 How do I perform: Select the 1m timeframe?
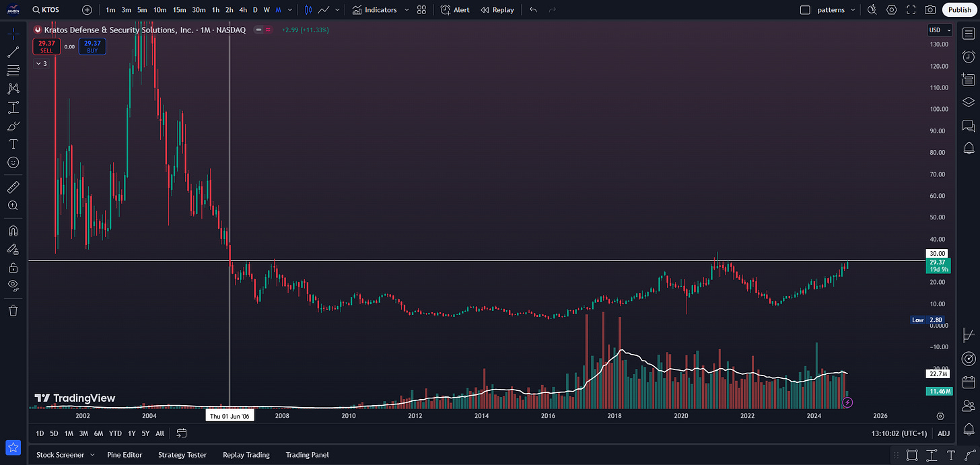[110, 10]
